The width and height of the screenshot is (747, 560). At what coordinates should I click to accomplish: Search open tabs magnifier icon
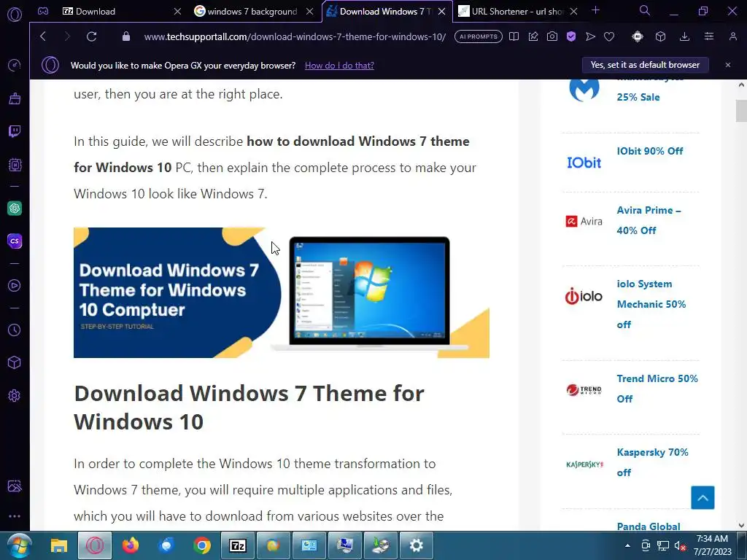click(x=645, y=11)
